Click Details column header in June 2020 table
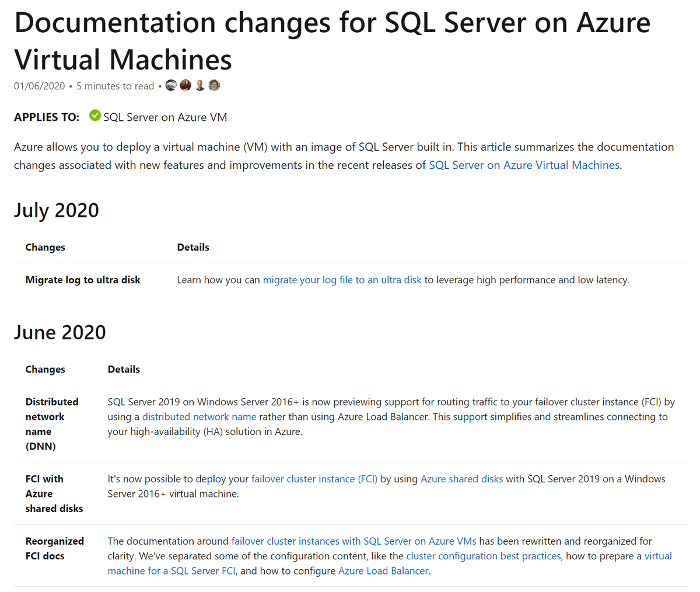 (124, 369)
